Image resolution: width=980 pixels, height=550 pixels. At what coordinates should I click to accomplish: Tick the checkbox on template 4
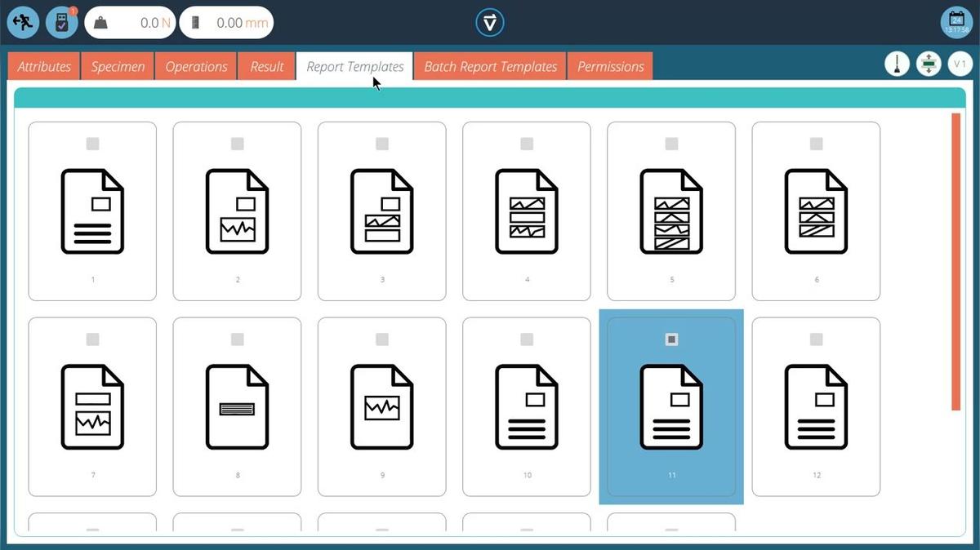(527, 144)
